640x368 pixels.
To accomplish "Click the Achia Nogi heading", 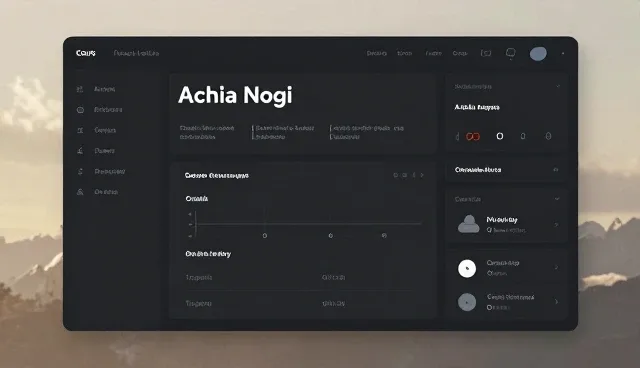I will [x=235, y=95].
